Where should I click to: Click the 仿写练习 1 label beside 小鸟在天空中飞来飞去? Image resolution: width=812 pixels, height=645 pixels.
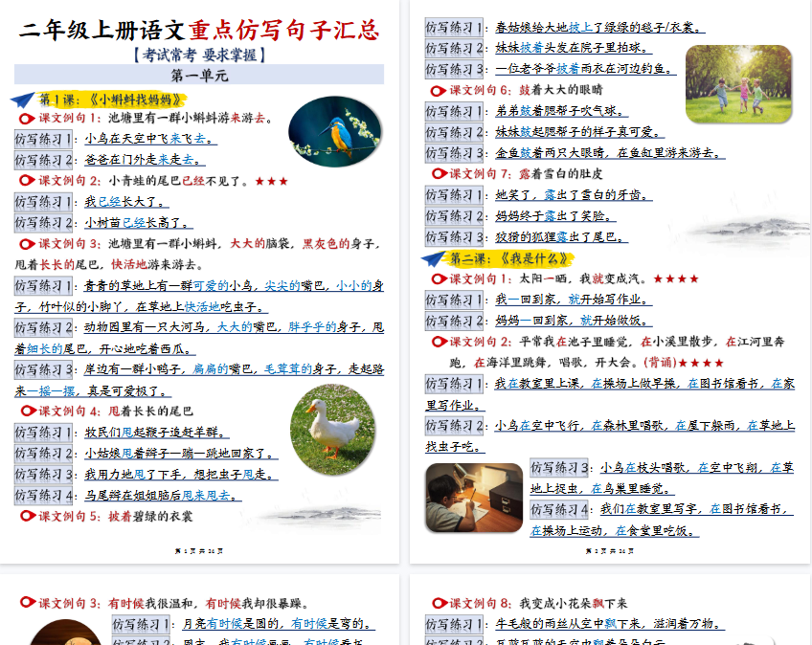click(x=43, y=139)
